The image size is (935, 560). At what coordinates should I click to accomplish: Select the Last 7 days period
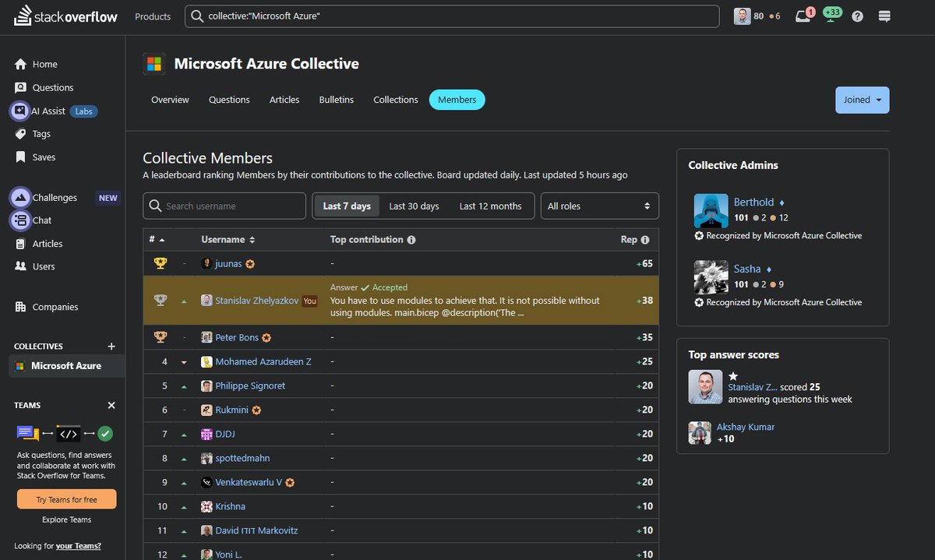click(347, 206)
